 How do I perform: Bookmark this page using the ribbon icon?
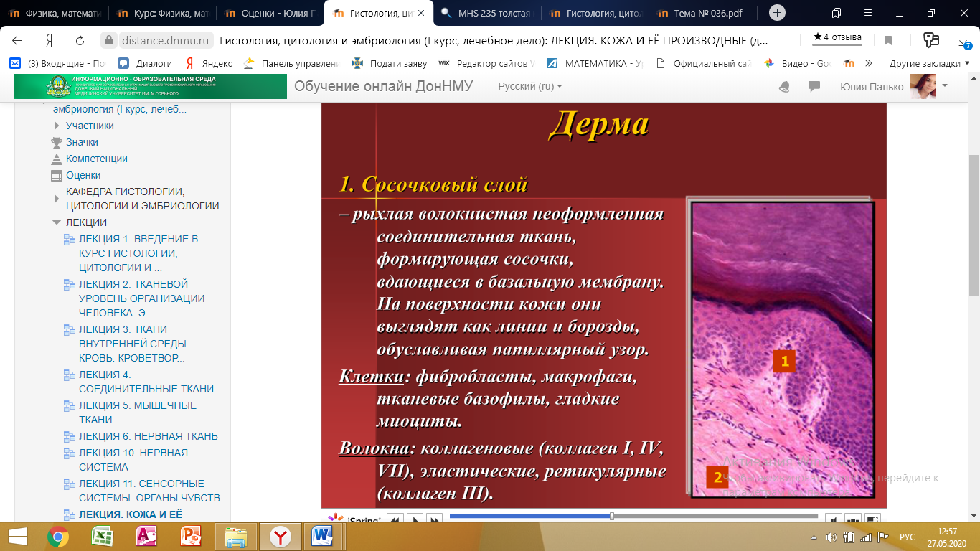coord(888,41)
